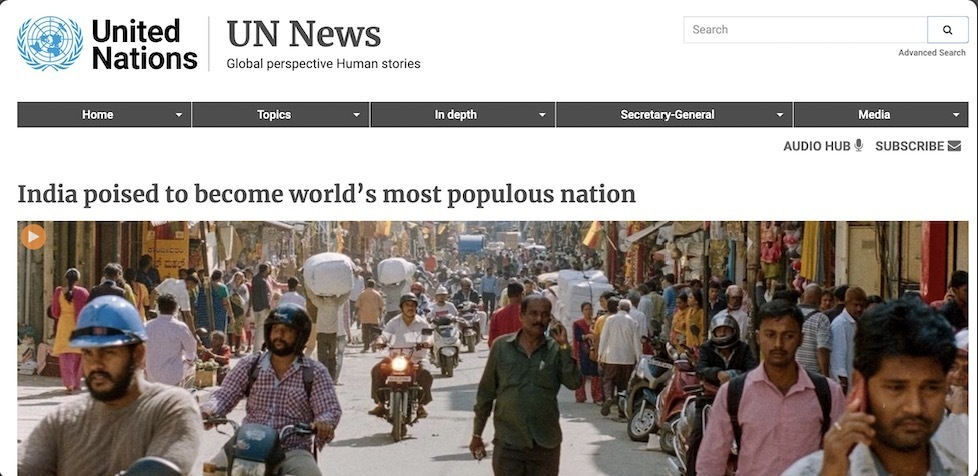Click the Subscribe envelope icon
This screenshot has height=476, width=978.
tap(954, 146)
